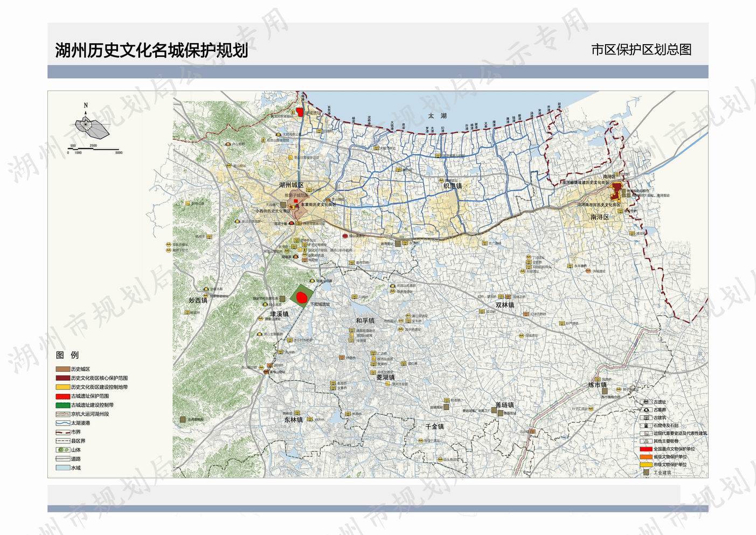Click the 市区保护区划总图 heading
Image resolution: width=756 pixels, height=535 pixels.
tap(641, 50)
